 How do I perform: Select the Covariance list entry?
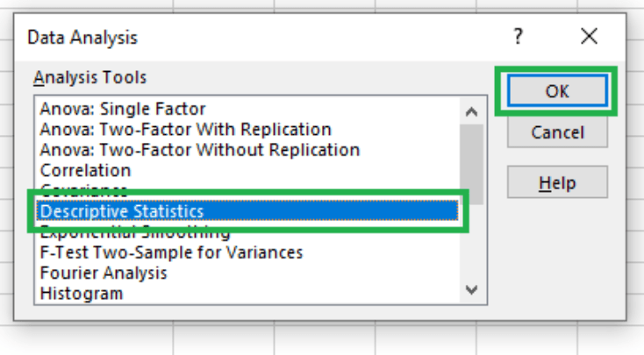[x=83, y=189]
